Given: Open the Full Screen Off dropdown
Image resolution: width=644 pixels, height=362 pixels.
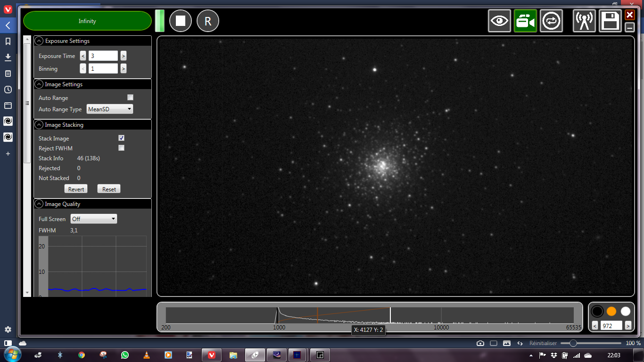Looking at the screenshot, I should coord(94,219).
